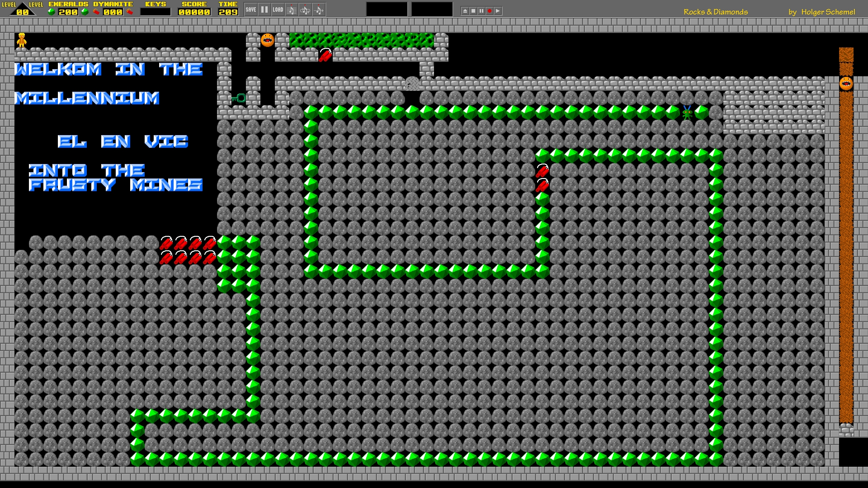Click the green bug among the top emerald row
Image resolution: width=868 pixels, height=488 pixels.
[x=687, y=113]
